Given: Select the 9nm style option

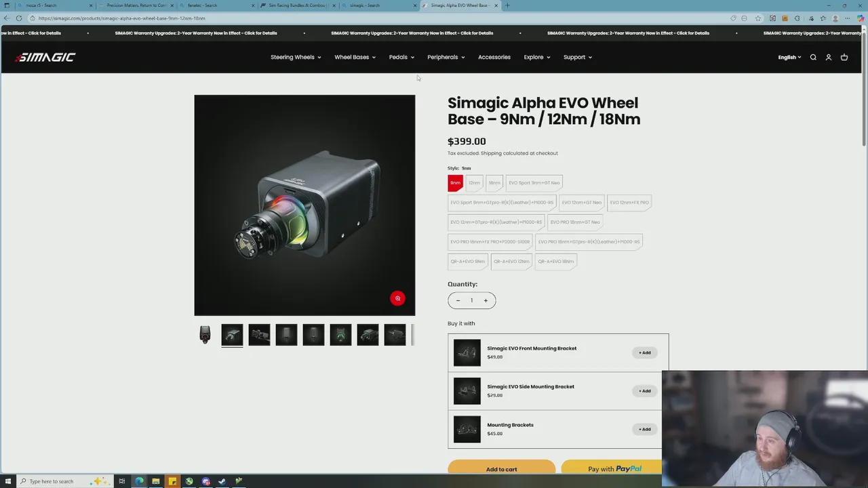Looking at the screenshot, I should click(x=456, y=183).
